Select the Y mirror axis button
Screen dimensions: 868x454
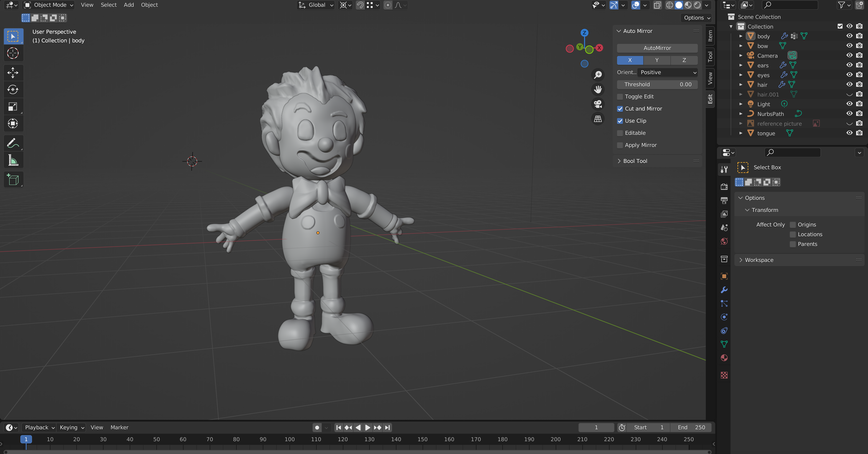[x=657, y=60]
